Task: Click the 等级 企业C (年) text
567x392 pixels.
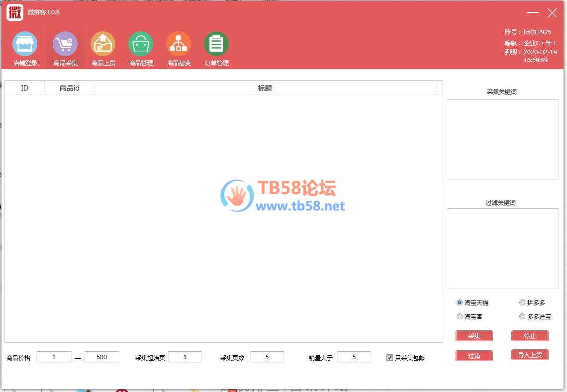Action: pos(530,43)
